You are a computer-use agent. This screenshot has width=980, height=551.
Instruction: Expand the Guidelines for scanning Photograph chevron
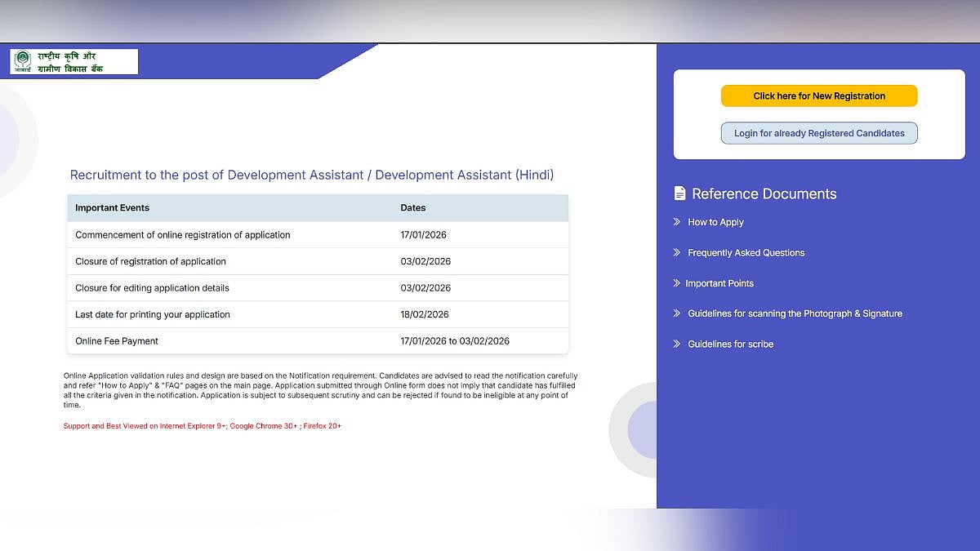point(677,313)
